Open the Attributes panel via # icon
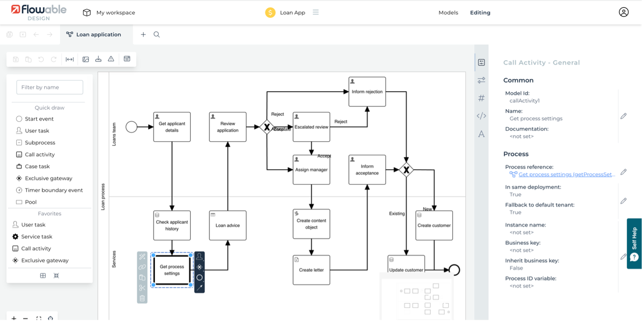This screenshot has height=322, width=644. click(482, 98)
